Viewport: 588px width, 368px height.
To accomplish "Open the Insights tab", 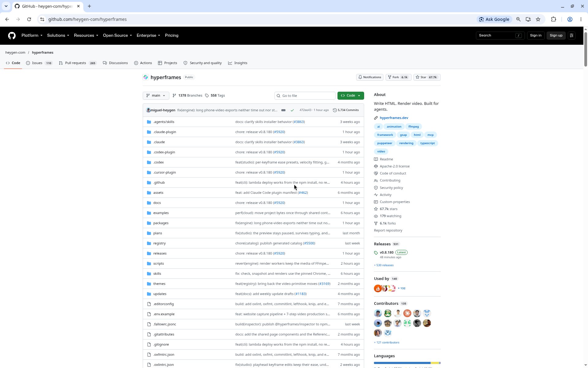I will 238,63.
